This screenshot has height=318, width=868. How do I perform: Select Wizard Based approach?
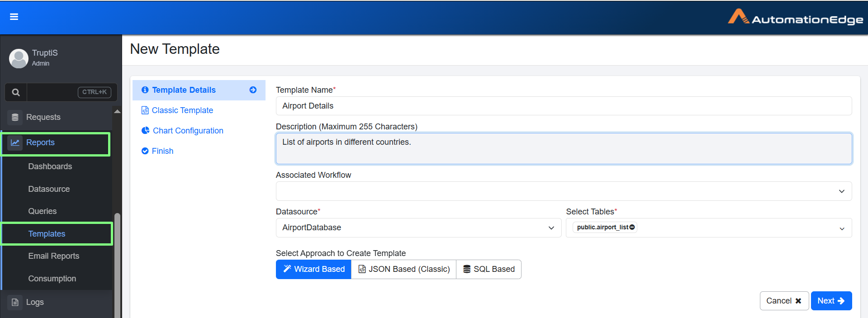click(313, 269)
